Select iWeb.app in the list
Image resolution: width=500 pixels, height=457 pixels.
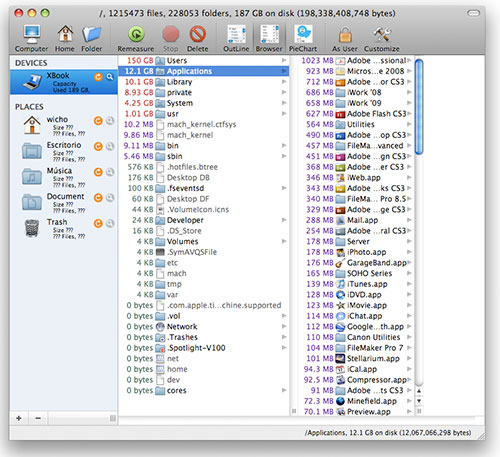(x=356, y=178)
